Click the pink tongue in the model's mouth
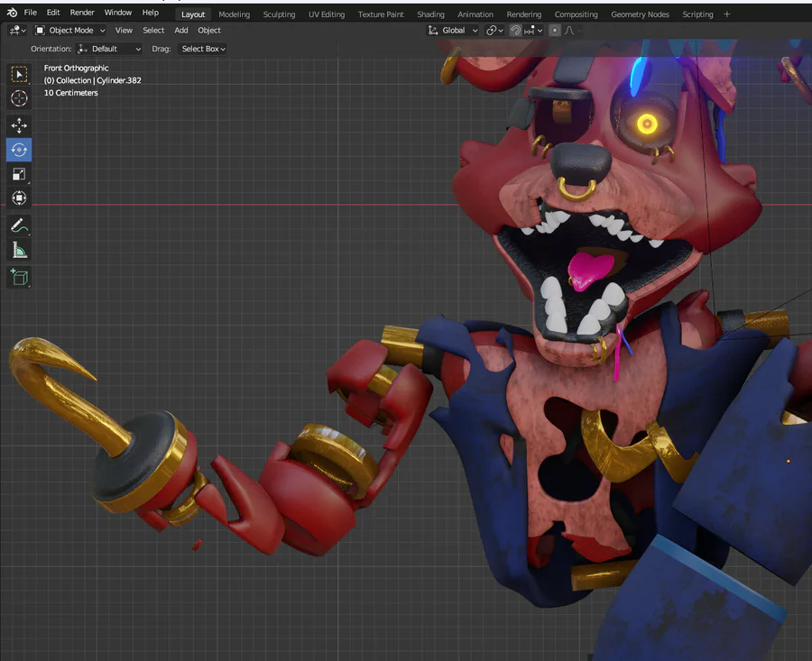The height and width of the screenshot is (661, 812). point(589,270)
